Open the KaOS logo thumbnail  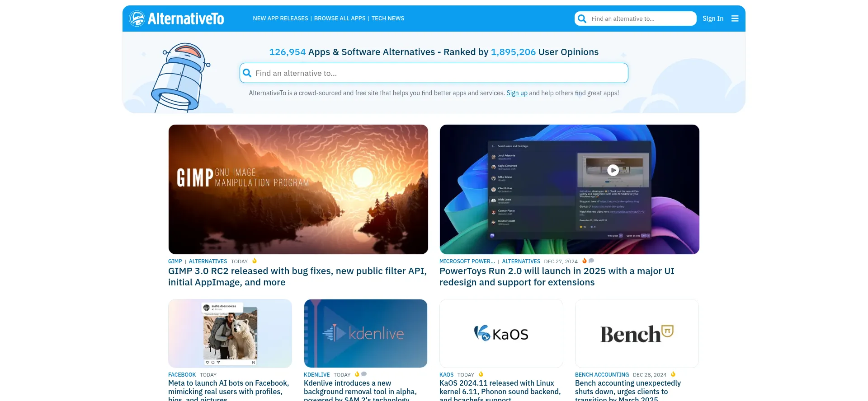(x=501, y=333)
